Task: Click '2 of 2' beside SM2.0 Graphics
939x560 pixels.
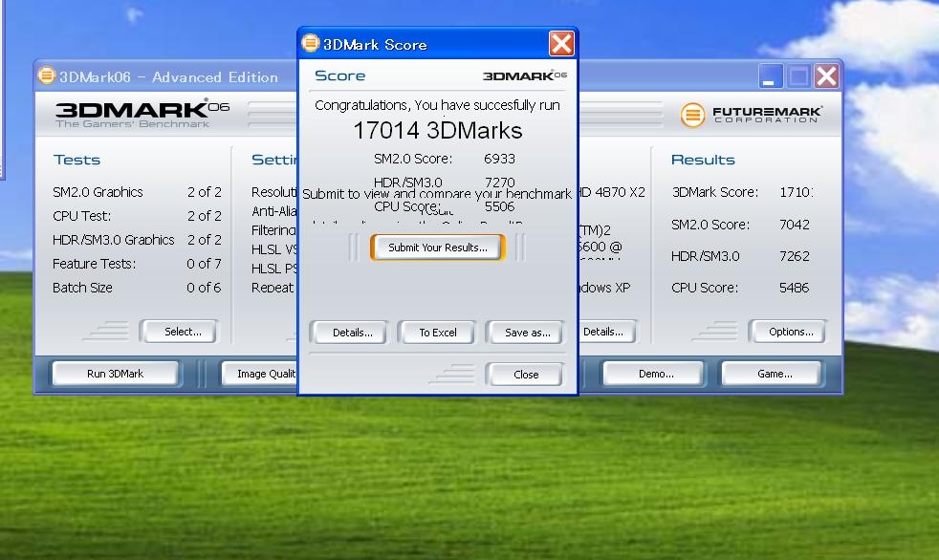Action: [x=205, y=192]
